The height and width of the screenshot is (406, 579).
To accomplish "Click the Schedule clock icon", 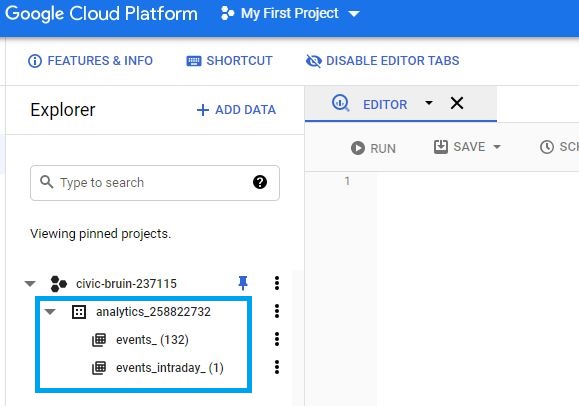I will tap(547, 147).
